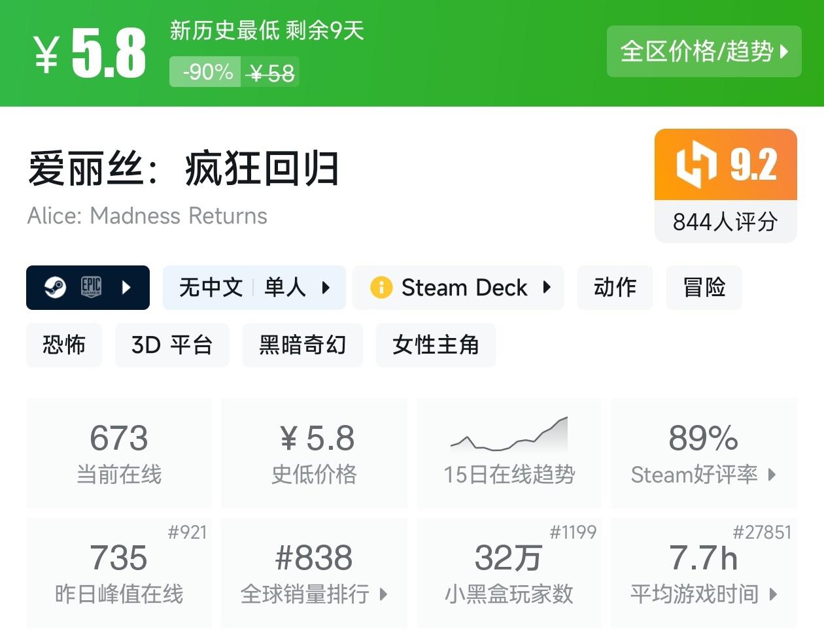The height and width of the screenshot is (644, 824).
Task: Expand the platform selector arrow
Action: [x=127, y=287]
